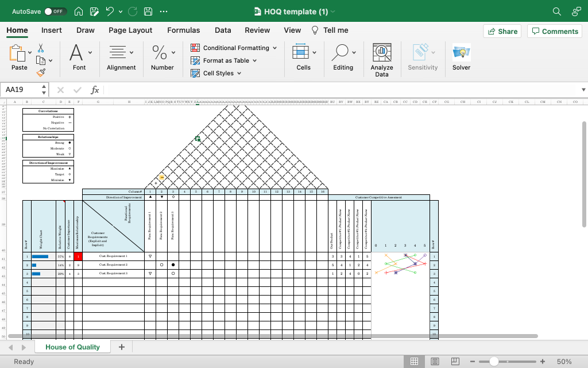Click the Tell me lightbulb search
The height and width of the screenshot is (368, 588).
(x=330, y=30)
